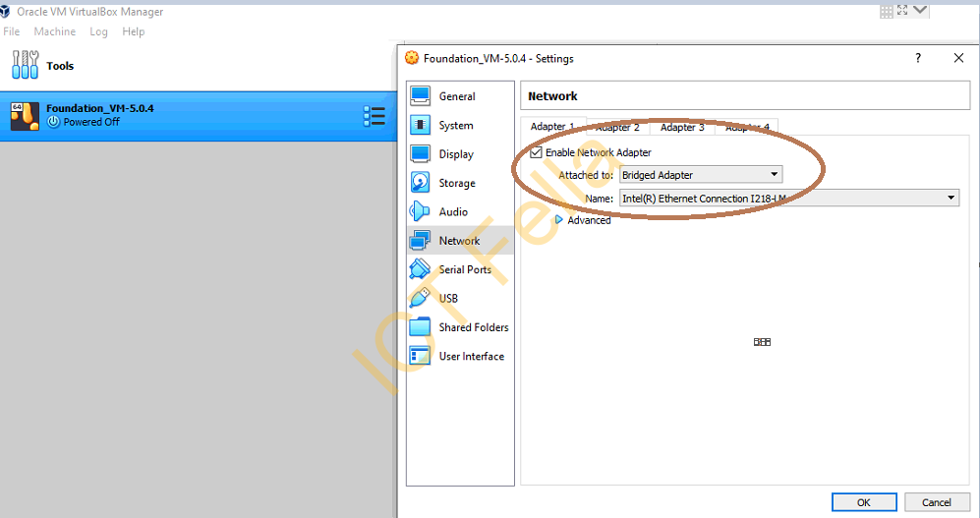
Task: Open the General settings category icon
Action: [x=420, y=95]
